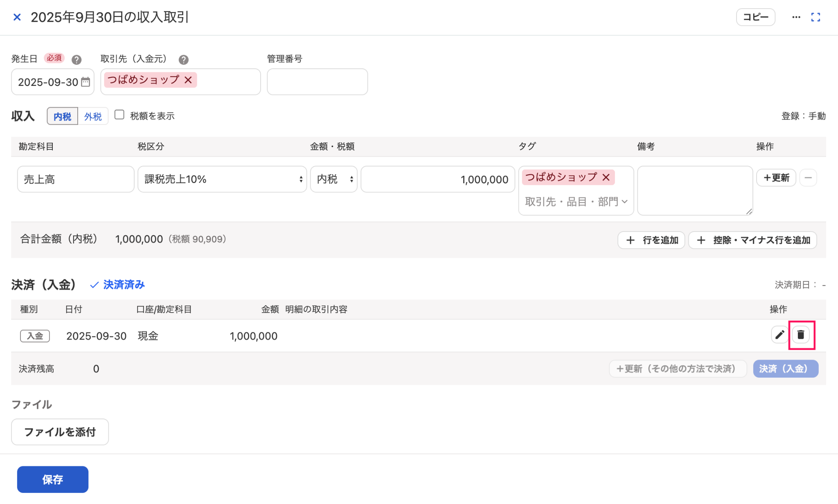Remove つばめショップ from 取引先 field
The width and height of the screenshot is (838, 504).
coord(188,80)
